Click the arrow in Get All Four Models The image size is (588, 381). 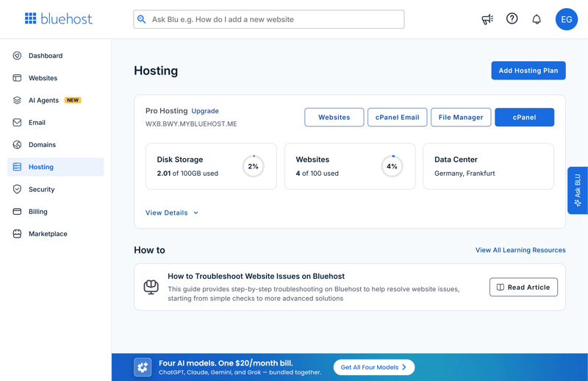tap(404, 367)
